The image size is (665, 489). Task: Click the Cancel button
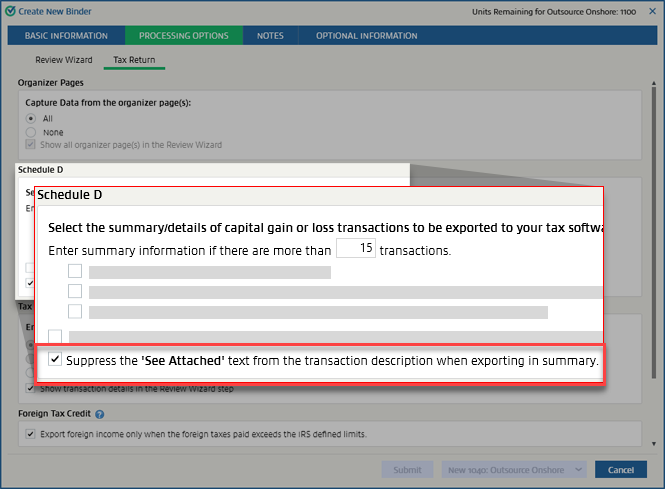[620, 469]
